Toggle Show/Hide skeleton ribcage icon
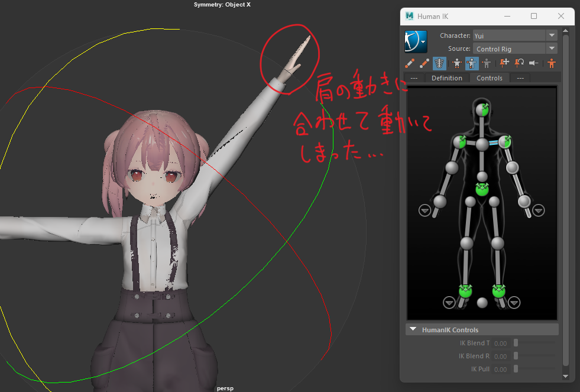 coord(439,63)
